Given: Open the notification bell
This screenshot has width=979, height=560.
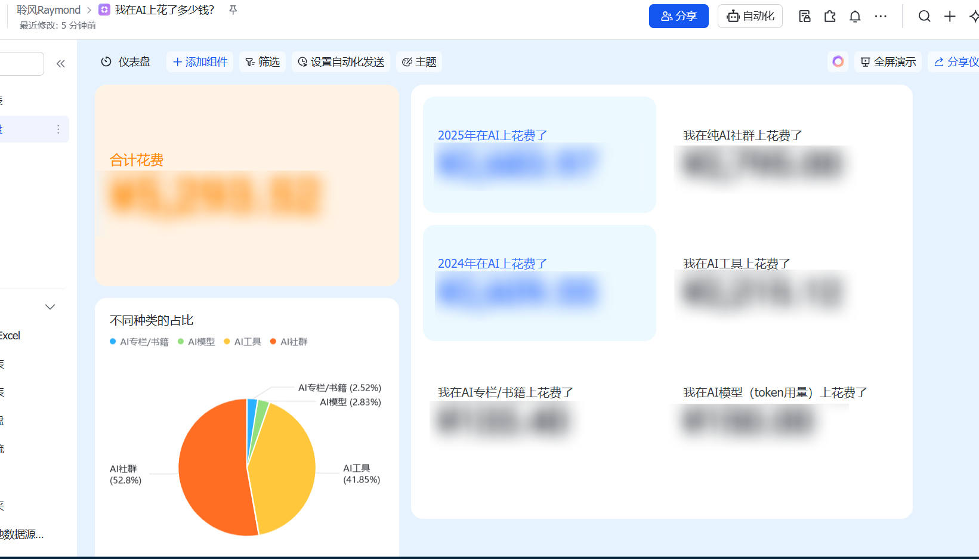Looking at the screenshot, I should click(x=855, y=16).
